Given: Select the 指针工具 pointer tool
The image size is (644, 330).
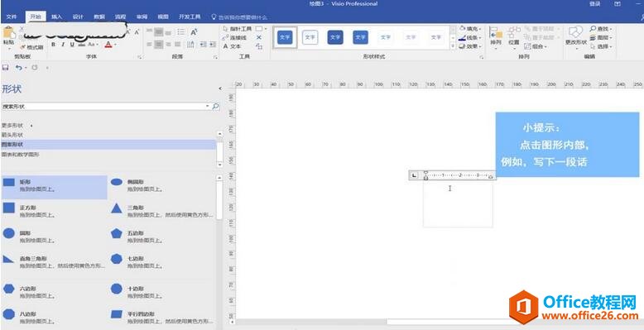Looking at the screenshot, I should click(238, 29).
